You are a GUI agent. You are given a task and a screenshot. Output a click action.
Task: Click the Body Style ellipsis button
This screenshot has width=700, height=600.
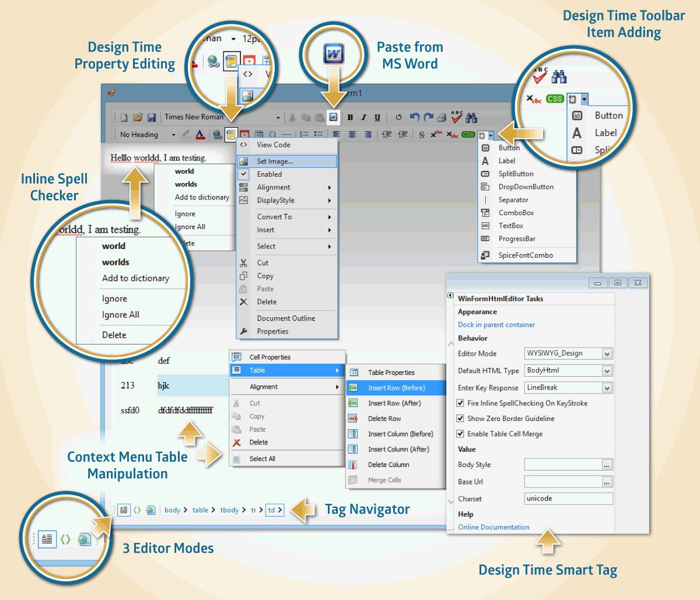[607, 465]
